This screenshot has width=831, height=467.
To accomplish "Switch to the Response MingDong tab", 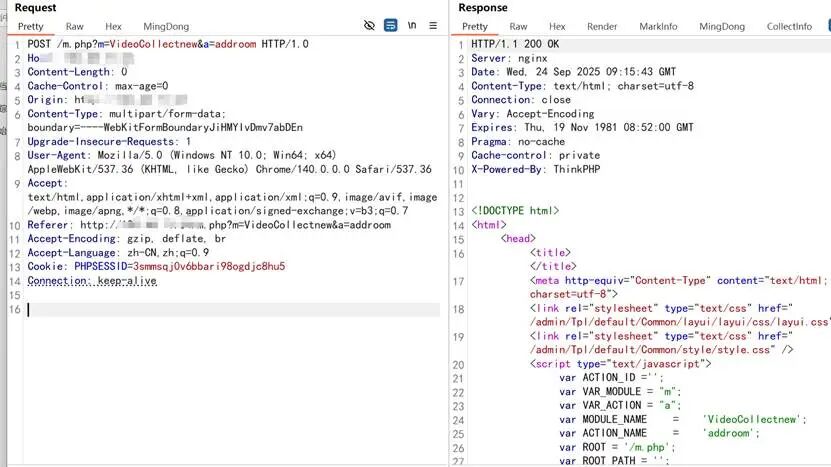I will 722,27.
